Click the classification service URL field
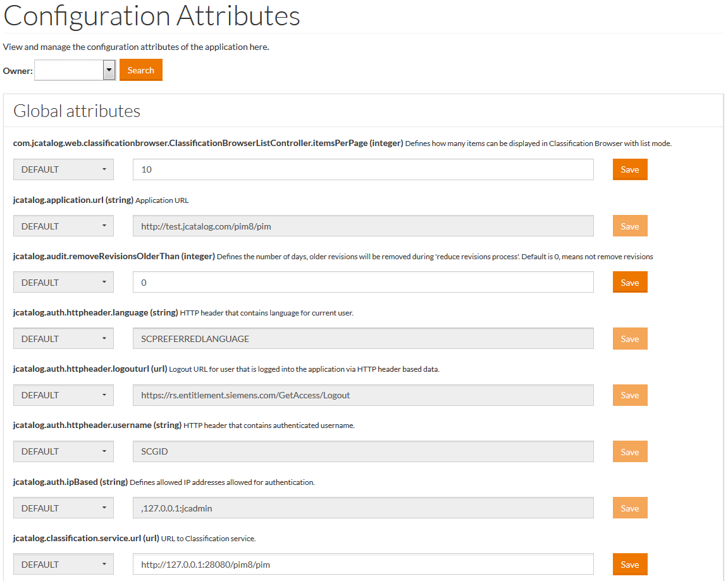This screenshot has height=581, width=728. pyautogui.click(x=363, y=565)
